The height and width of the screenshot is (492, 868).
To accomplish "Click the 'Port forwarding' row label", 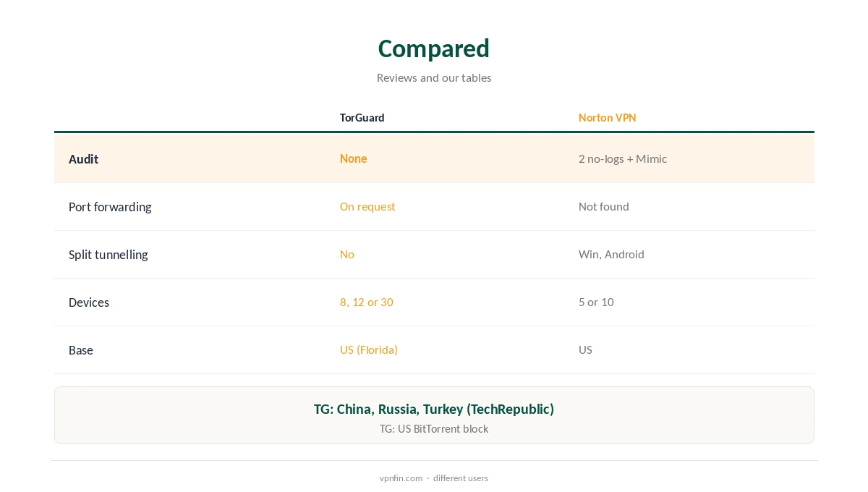I will point(110,207).
